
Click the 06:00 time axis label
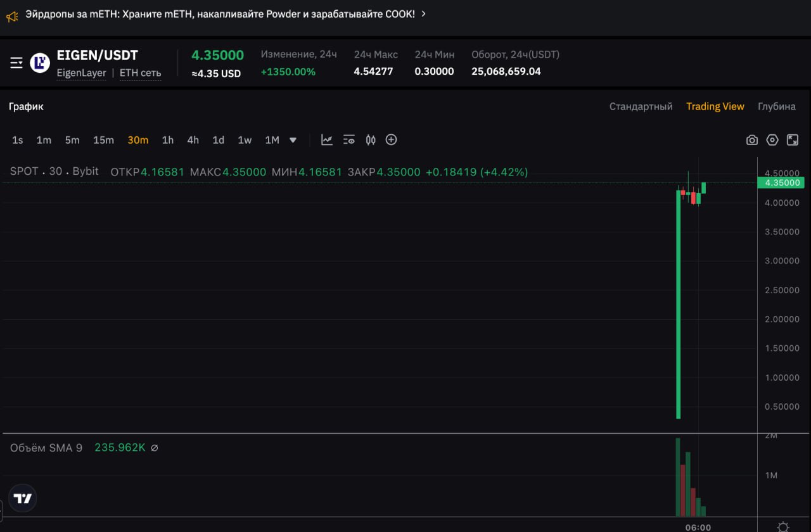click(x=698, y=527)
